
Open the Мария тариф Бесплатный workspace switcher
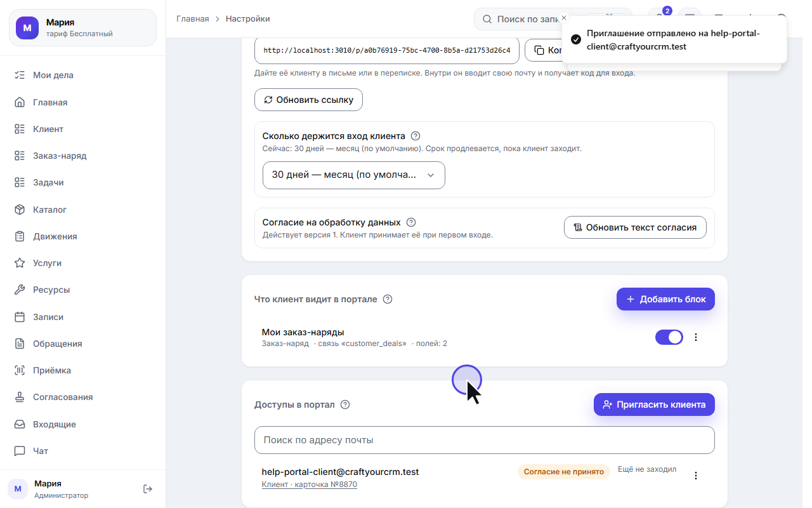(82, 28)
